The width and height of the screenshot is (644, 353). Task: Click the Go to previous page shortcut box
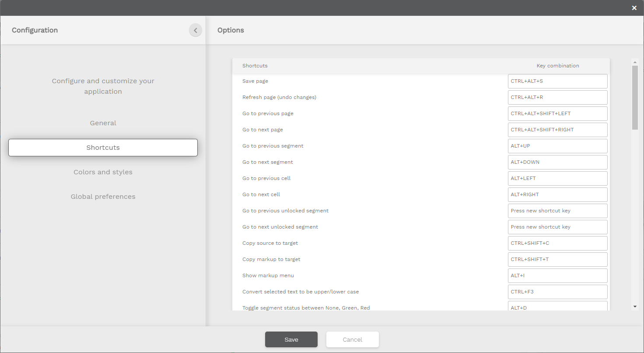click(557, 113)
